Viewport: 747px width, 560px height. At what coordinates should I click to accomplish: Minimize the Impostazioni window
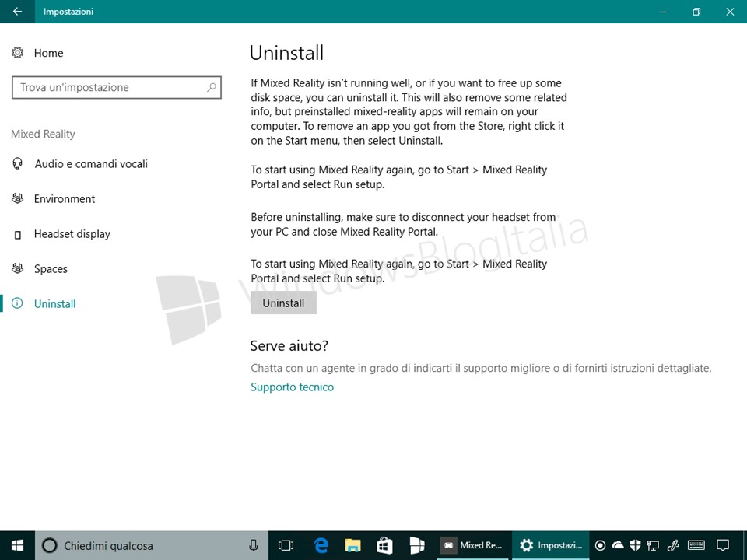663,12
